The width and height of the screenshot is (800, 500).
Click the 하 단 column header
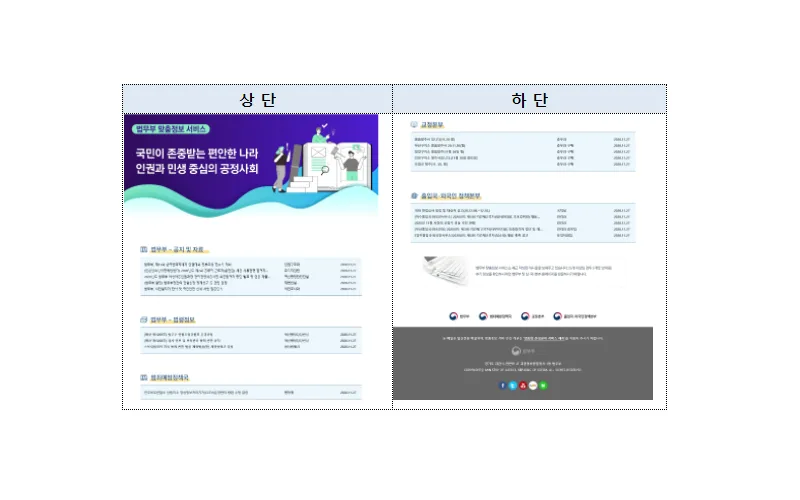click(530, 99)
